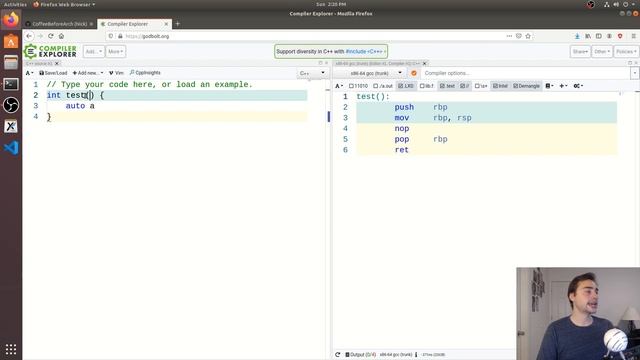The height and width of the screenshot is (360, 640).
Task: Open CppInsights from source toolbar
Action: [145, 73]
